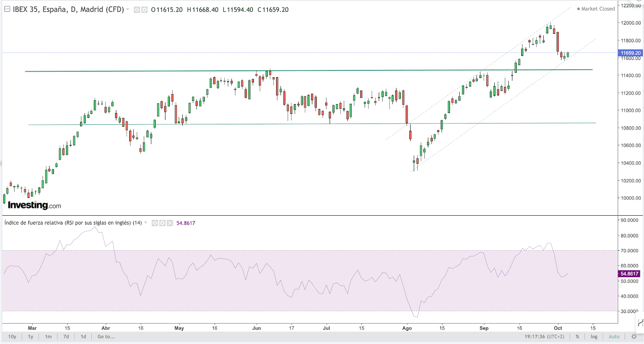This screenshot has width=644, height=344.
Task: Click the Go to... date button
Action: 106,337
